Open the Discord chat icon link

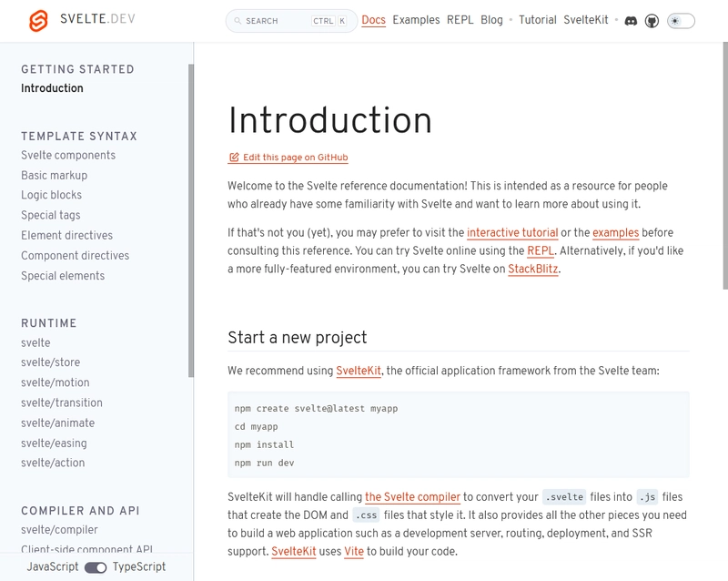pyautogui.click(x=631, y=20)
